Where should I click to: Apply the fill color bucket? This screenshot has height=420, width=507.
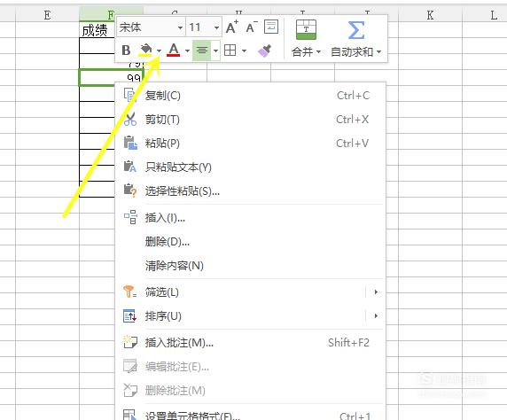tap(145, 51)
